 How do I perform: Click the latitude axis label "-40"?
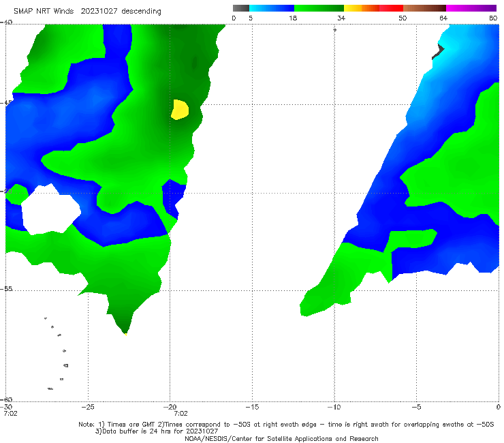coord(6,22)
